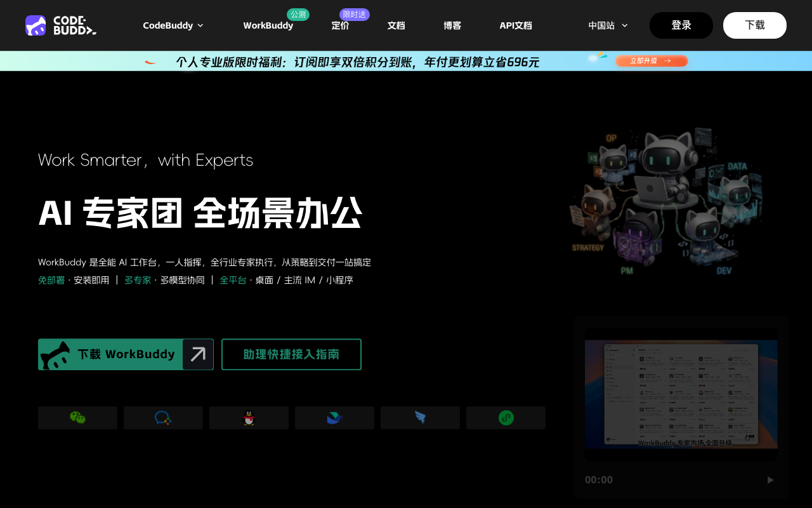Open the WeChat integration tile
The height and width of the screenshot is (508, 812).
coord(77,418)
